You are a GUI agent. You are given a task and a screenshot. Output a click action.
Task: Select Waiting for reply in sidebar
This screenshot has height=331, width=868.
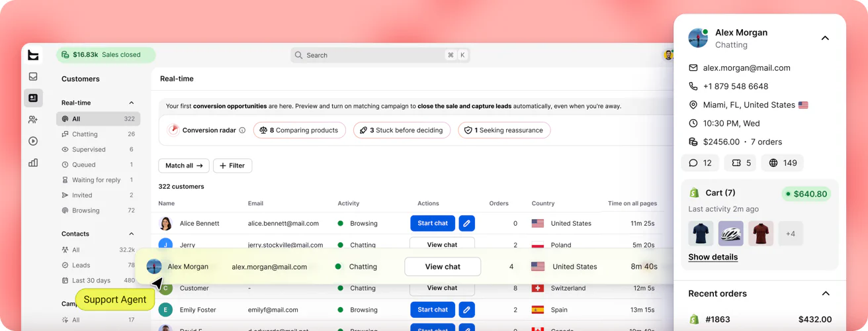98,180
